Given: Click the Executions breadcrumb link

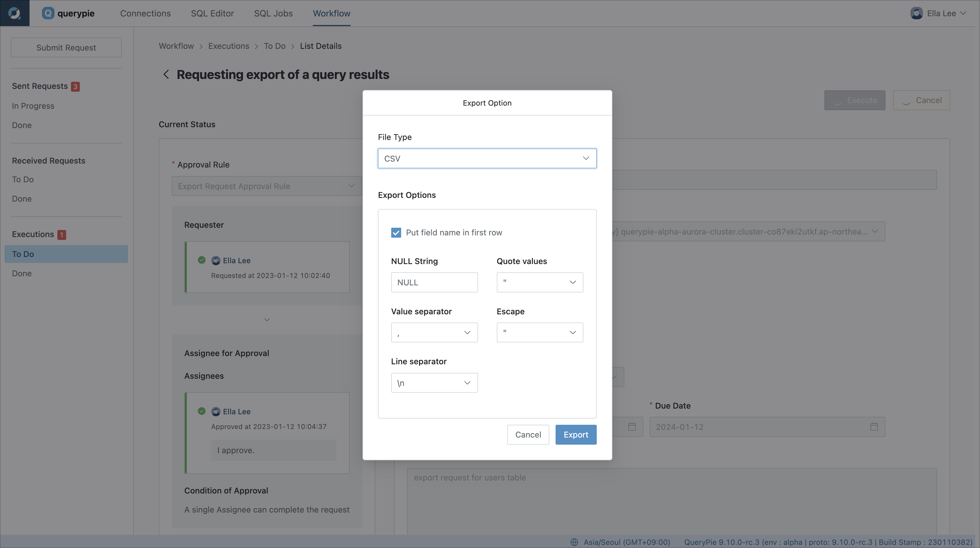Looking at the screenshot, I should point(229,46).
